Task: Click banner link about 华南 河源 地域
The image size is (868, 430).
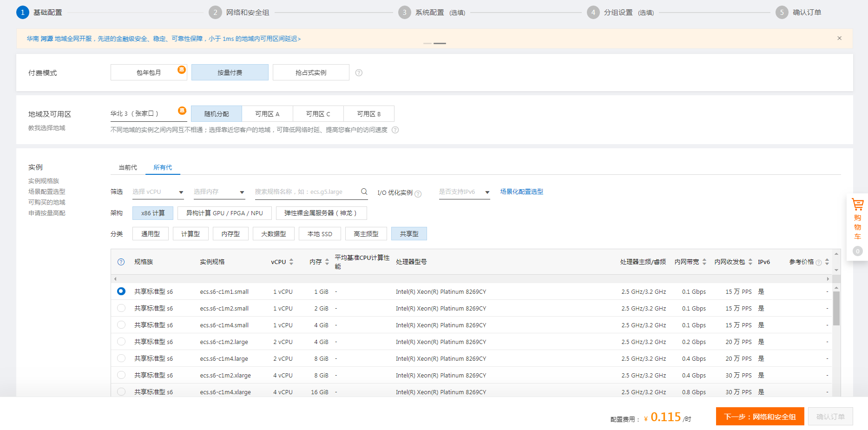Action: coord(164,39)
